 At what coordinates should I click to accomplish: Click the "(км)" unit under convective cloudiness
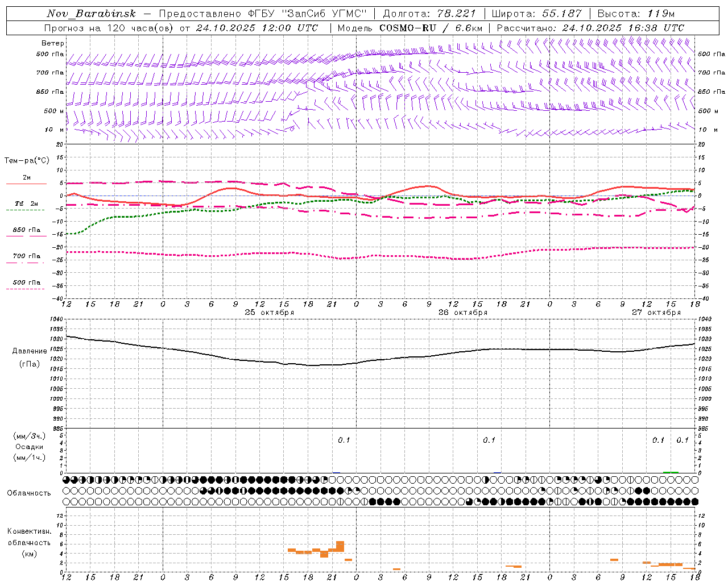(30, 554)
